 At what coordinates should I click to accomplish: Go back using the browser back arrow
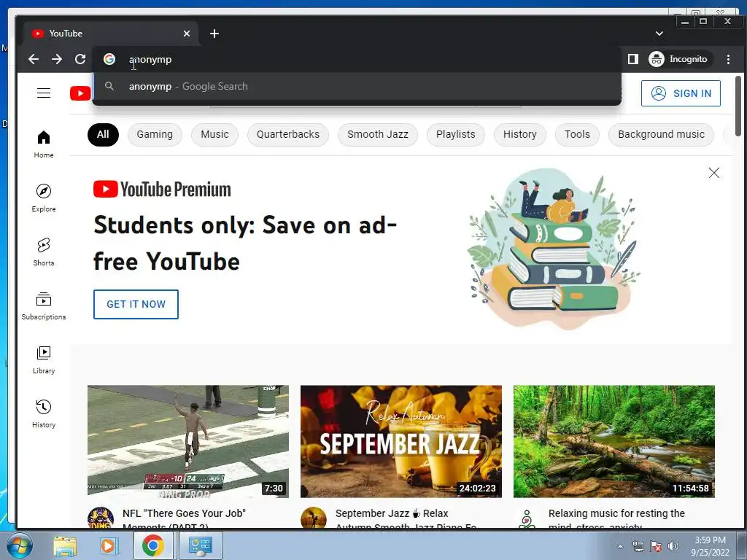click(x=34, y=59)
